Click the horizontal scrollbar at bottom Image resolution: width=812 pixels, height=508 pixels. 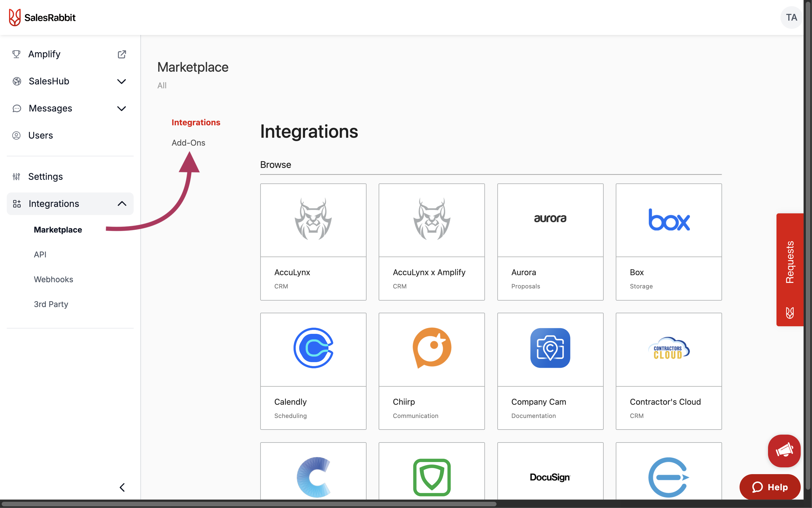[248, 504]
